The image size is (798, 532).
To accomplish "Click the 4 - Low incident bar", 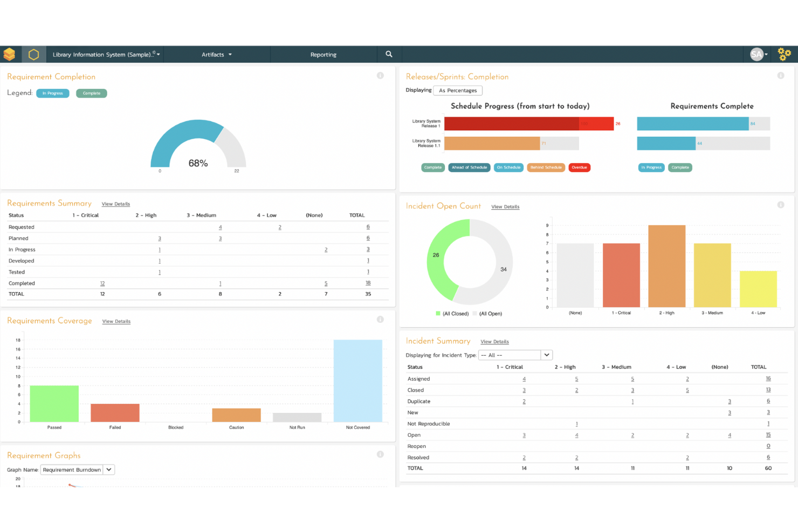I will (x=758, y=289).
